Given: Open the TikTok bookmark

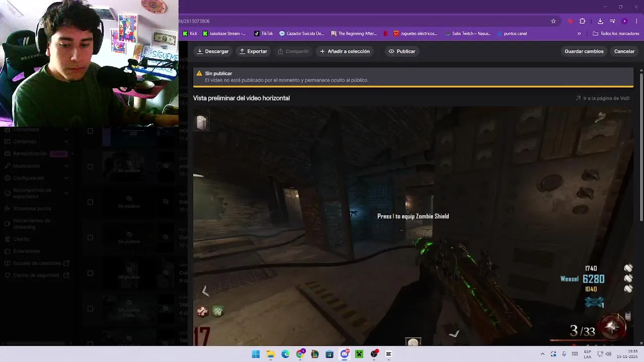Looking at the screenshot, I should pyautogui.click(x=264, y=34).
